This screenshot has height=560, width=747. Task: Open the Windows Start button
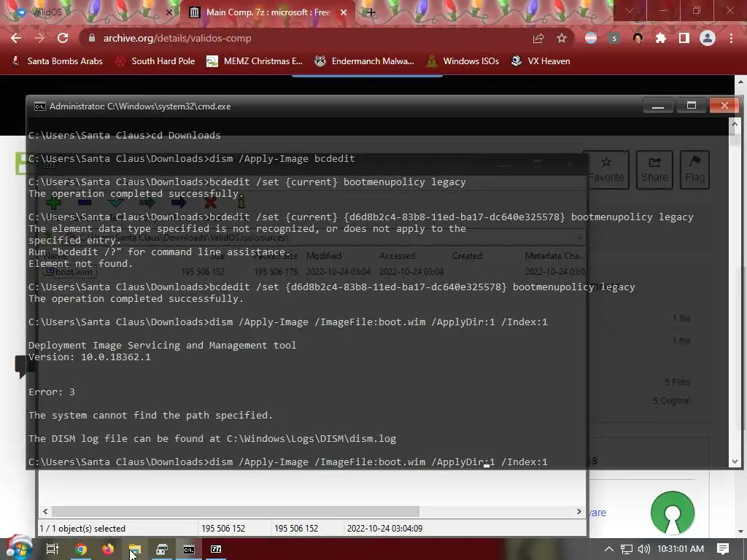tap(19, 548)
